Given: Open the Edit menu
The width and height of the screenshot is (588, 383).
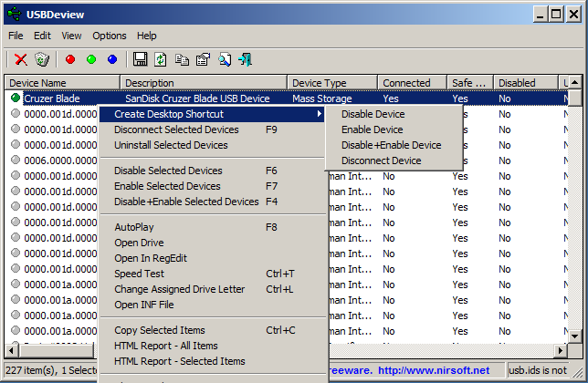Looking at the screenshot, I should click(42, 36).
